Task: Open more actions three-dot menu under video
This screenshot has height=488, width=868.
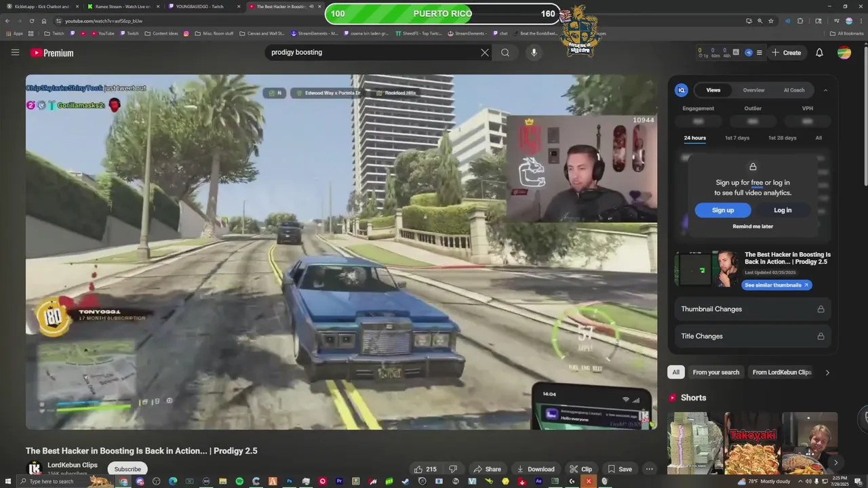Action: point(649,469)
